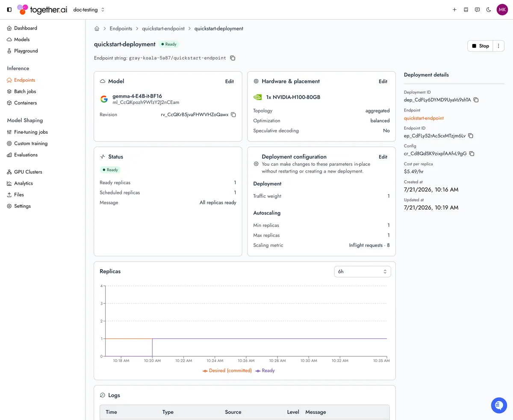
Task: Click the Deployment configuration gear icon
Action: click(256, 164)
